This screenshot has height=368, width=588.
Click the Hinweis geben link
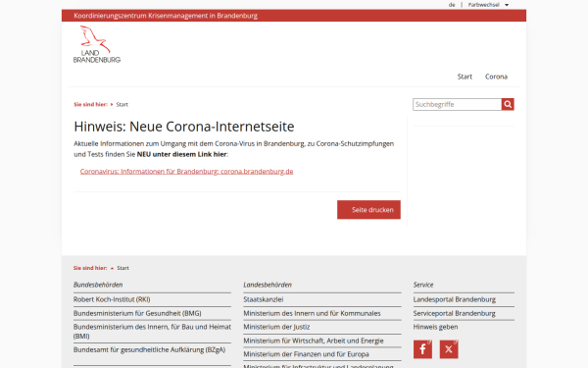(435, 327)
